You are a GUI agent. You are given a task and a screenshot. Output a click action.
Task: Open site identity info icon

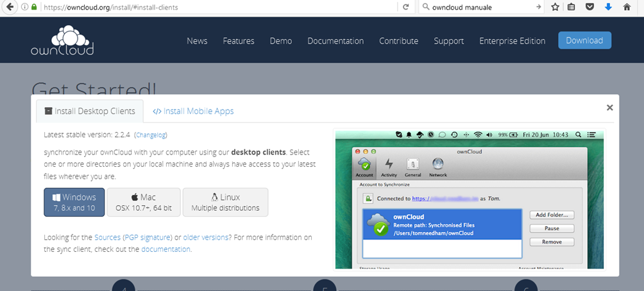click(24, 7)
